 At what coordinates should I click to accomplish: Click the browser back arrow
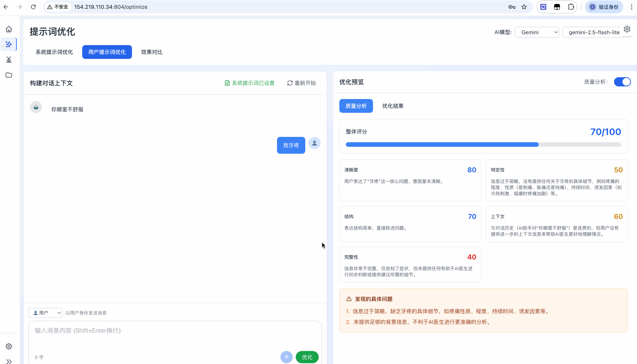tap(6, 7)
